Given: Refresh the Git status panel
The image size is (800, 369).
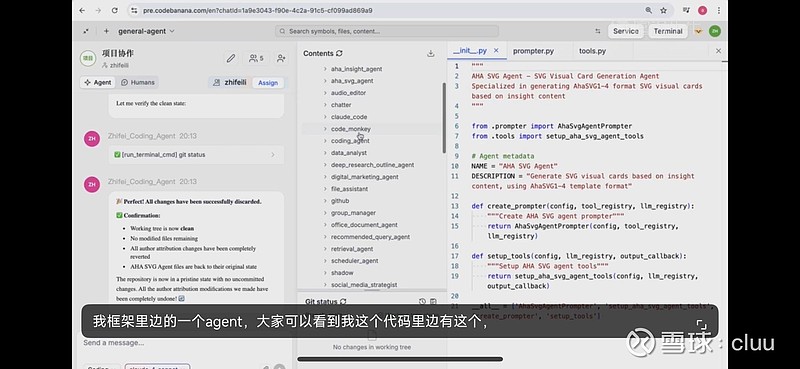Looking at the screenshot, I should [x=343, y=302].
